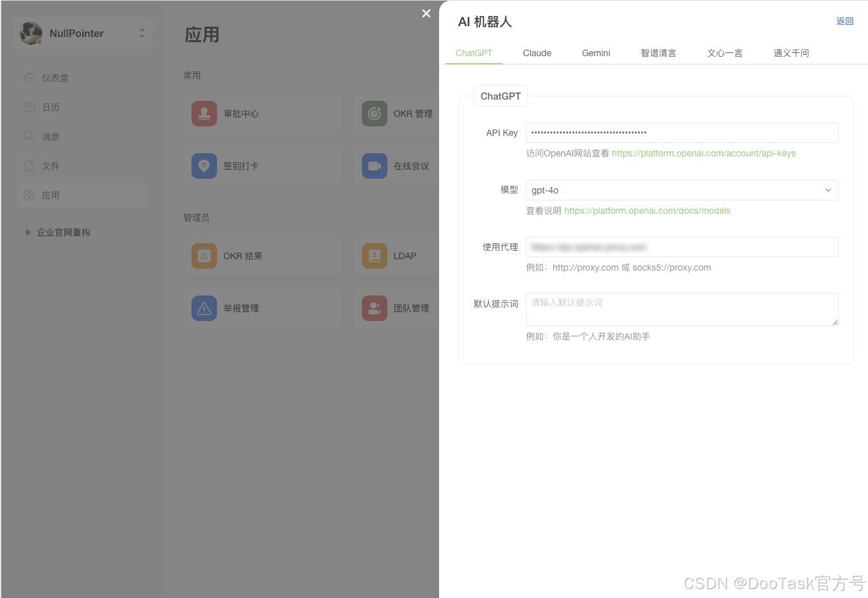This screenshot has height=598, width=868.
Task: Open the OpenAI docs/models link
Action: coord(647,211)
